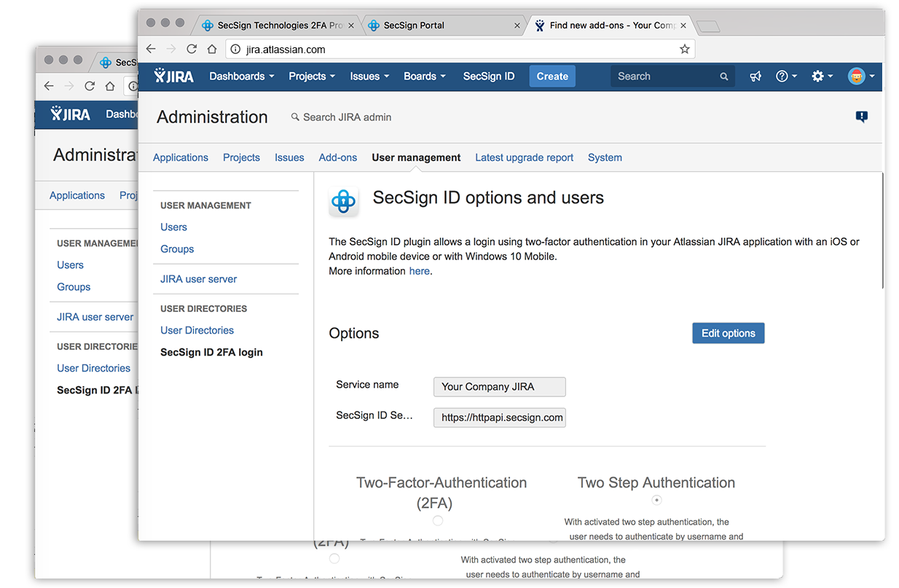
Task: Reload the page with the refresh icon
Action: tap(191, 49)
